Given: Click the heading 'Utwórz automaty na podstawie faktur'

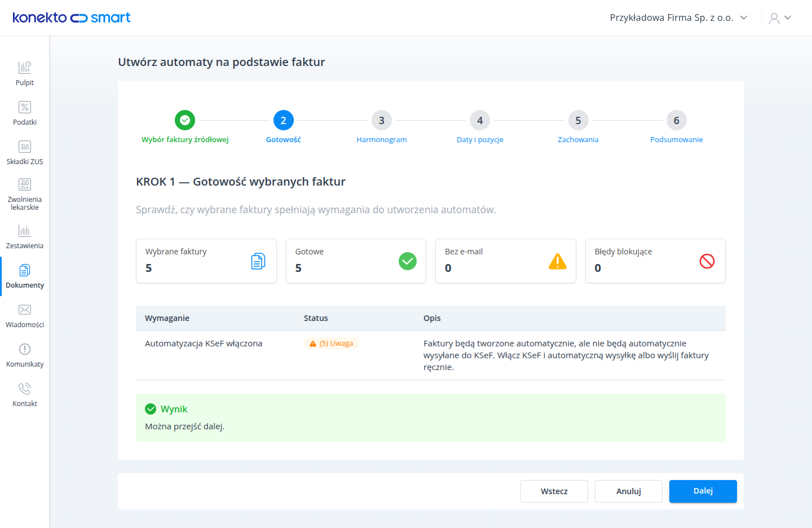Looking at the screenshot, I should point(222,62).
